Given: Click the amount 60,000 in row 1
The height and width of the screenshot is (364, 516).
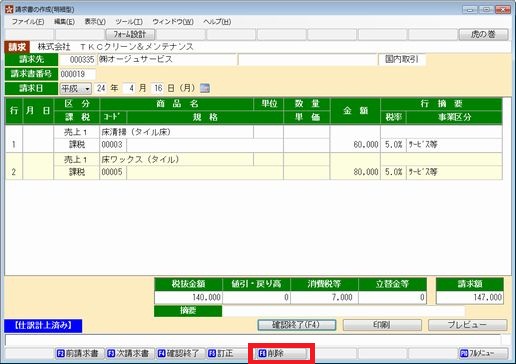Looking at the screenshot, I should point(355,145).
